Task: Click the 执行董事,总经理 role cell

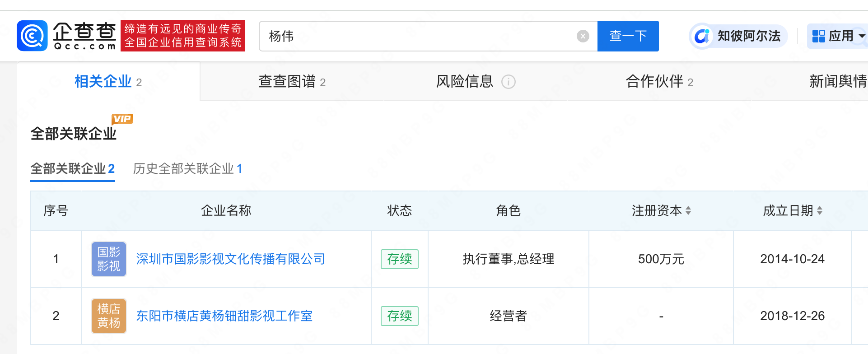Action: point(509,259)
